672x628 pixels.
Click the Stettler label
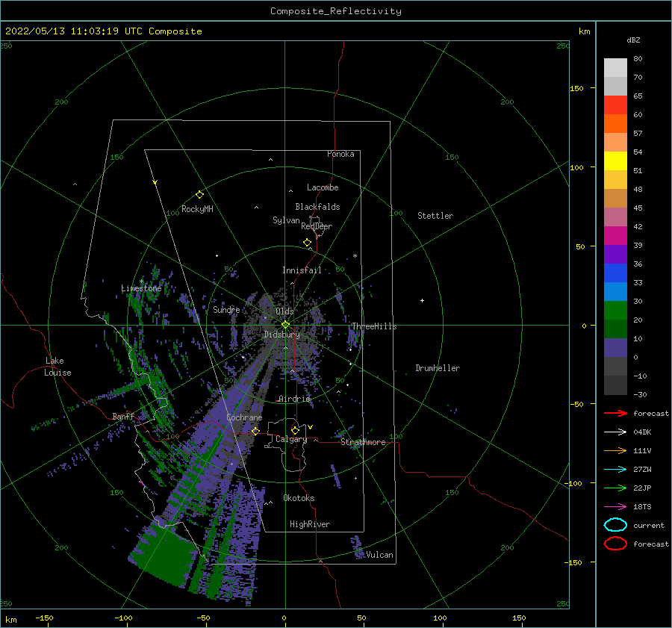point(435,216)
